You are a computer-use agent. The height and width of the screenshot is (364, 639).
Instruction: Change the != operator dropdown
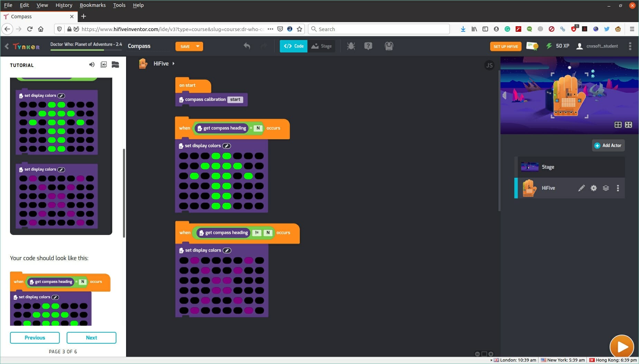(257, 233)
